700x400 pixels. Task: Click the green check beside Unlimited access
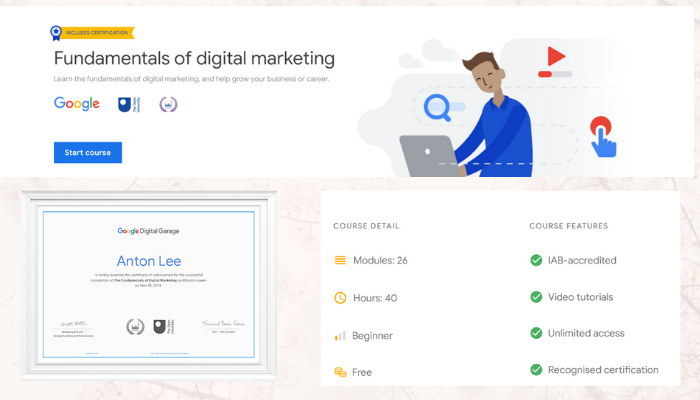point(536,333)
